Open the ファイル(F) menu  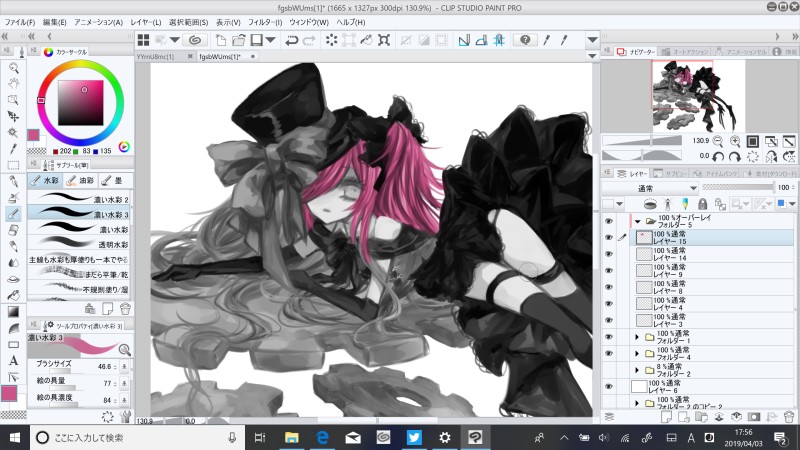20,22
